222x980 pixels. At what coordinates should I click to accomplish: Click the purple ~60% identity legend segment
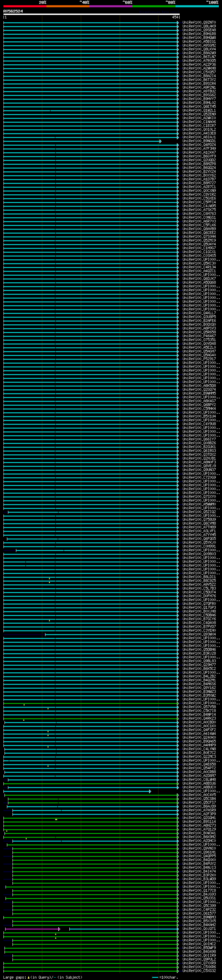(x=111, y=6)
